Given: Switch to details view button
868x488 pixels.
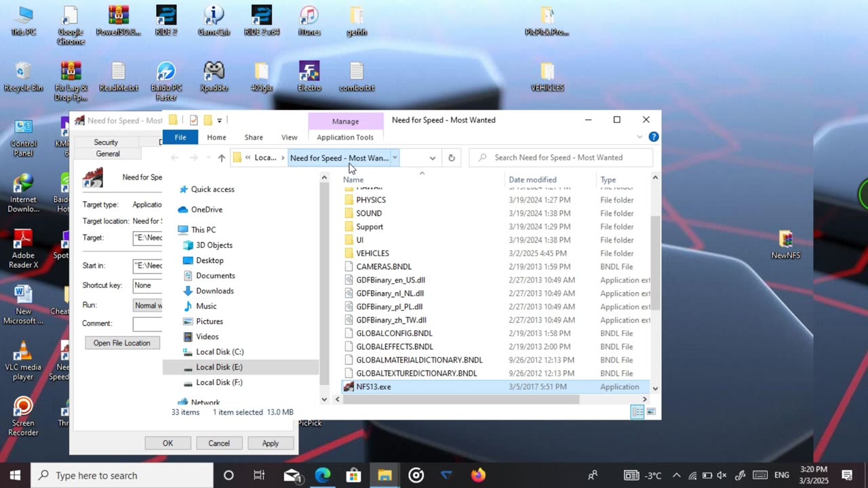Looking at the screenshot, I should (637, 411).
